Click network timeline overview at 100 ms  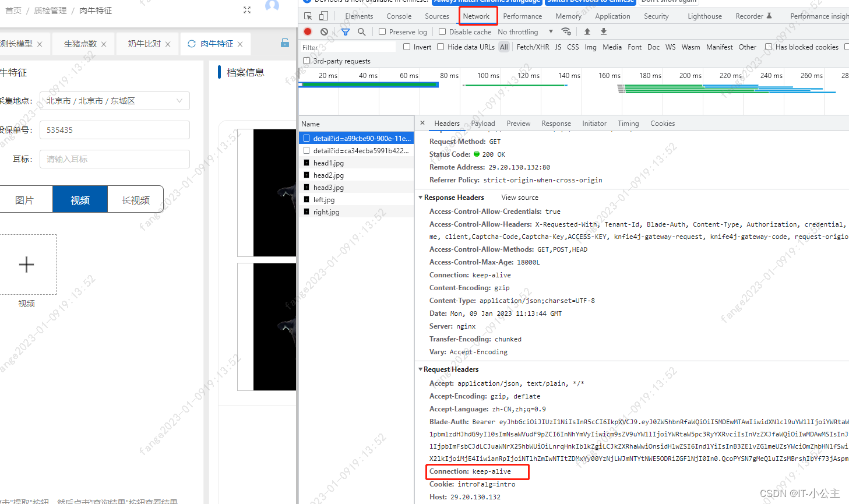point(488,76)
